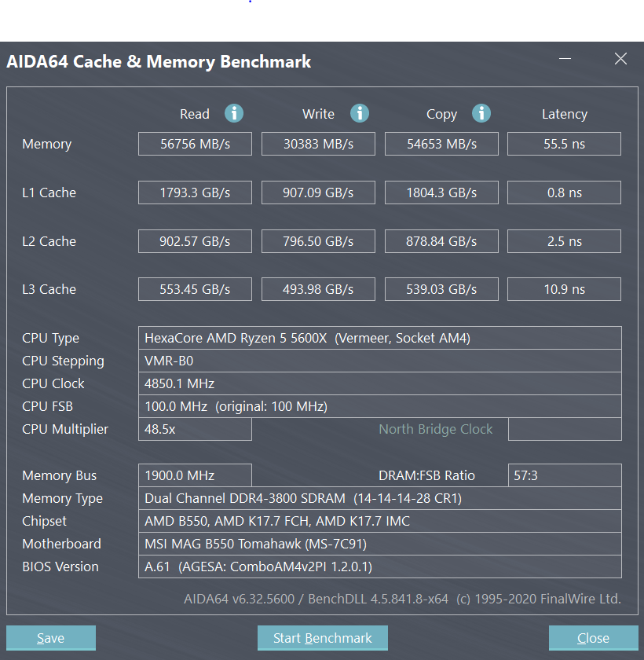Click the Write column header
644x660 pixels.
318,114
